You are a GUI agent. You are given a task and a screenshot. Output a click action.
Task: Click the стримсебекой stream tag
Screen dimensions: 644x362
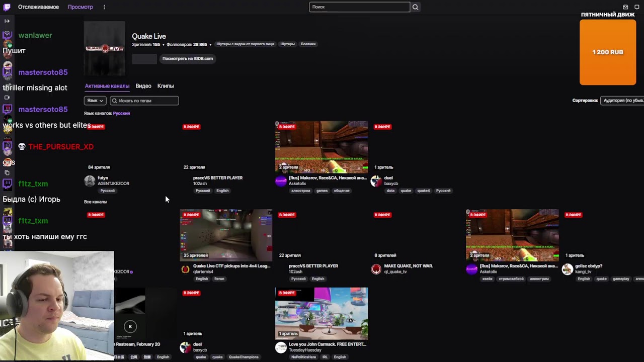click(x=511, y=279)
